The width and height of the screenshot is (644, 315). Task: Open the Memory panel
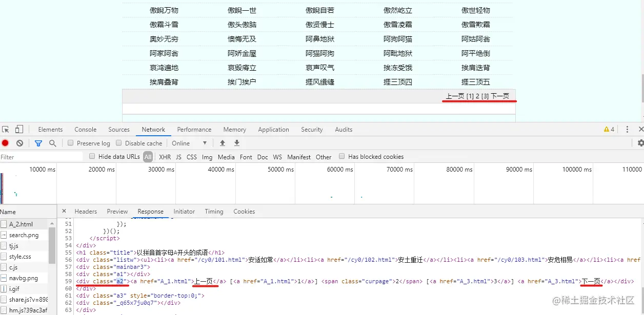pos(235,130)
